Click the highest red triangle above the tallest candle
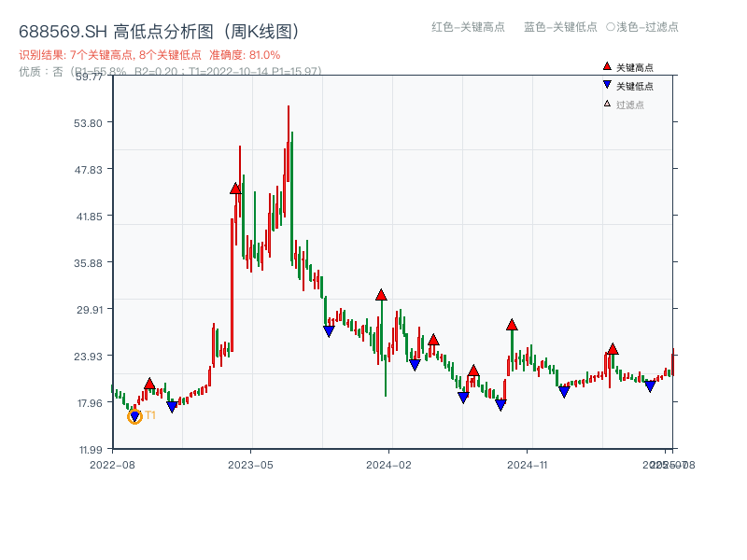This screenshot has width=747, height=560. point(235,189)
